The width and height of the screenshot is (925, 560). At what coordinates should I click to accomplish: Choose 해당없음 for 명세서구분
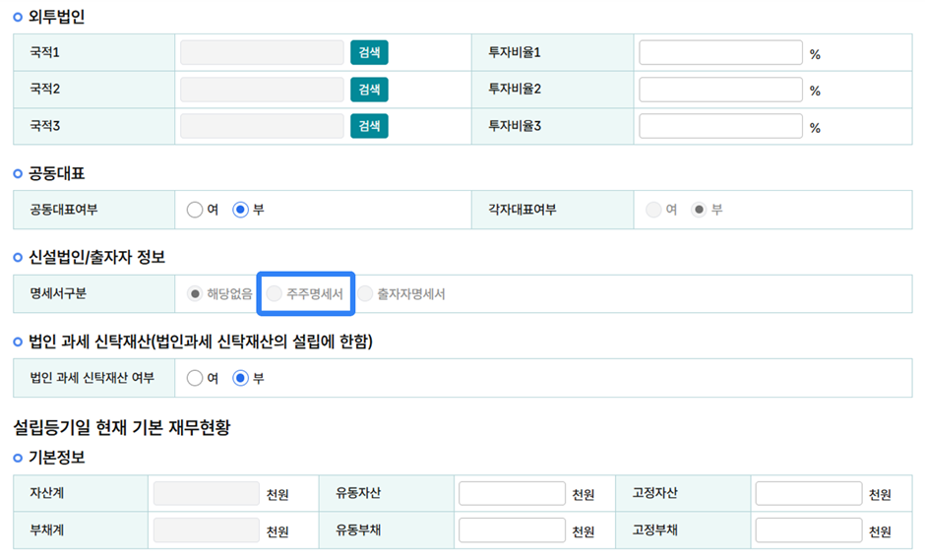pos(195,293)
